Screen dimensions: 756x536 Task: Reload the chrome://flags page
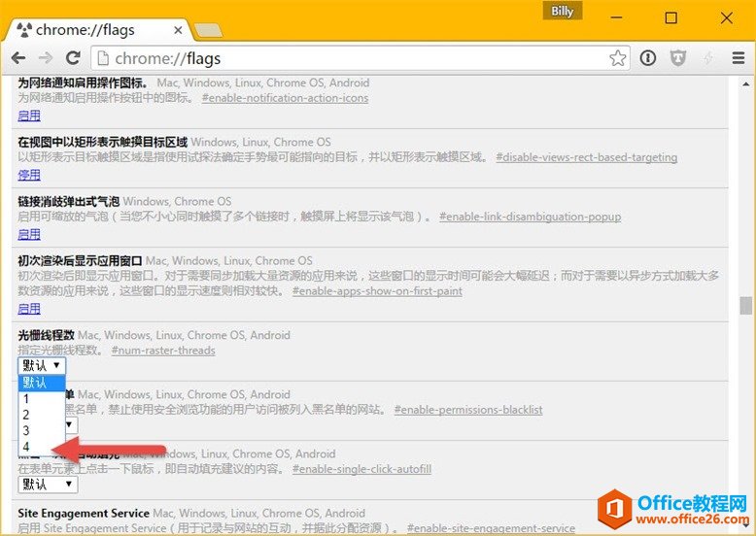coord(73,58)
